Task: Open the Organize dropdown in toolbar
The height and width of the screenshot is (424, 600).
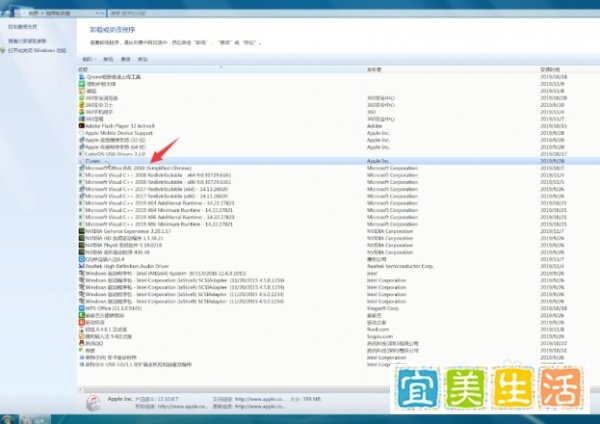Action: (89, 59)
